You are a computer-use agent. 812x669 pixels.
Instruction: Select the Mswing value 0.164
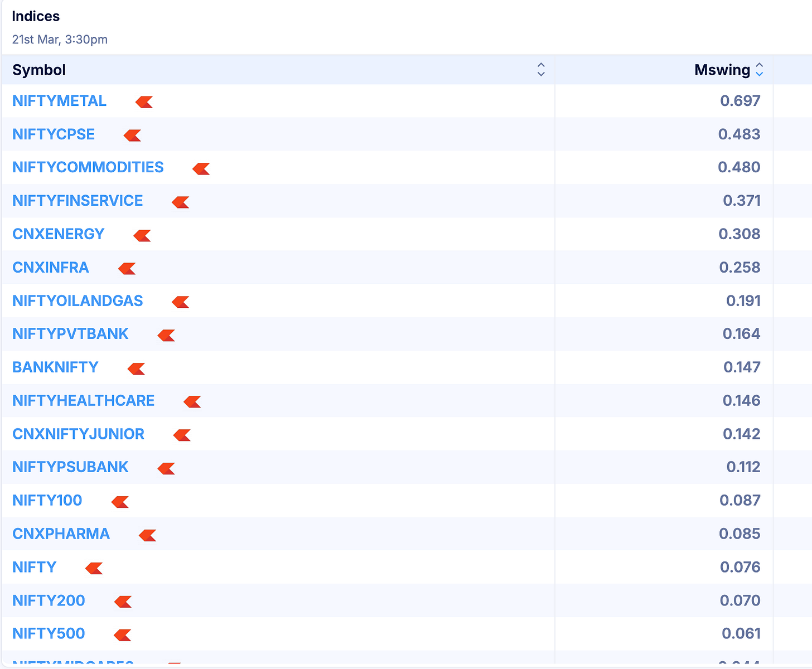(742, 334)
